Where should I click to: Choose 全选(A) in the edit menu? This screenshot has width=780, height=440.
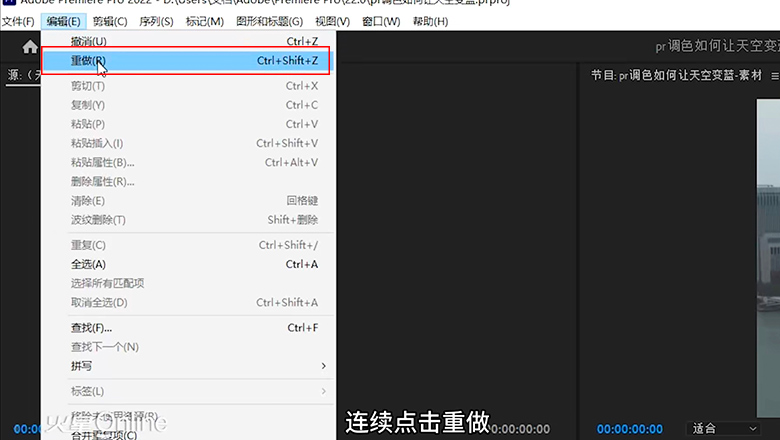[x=188, y=264]
